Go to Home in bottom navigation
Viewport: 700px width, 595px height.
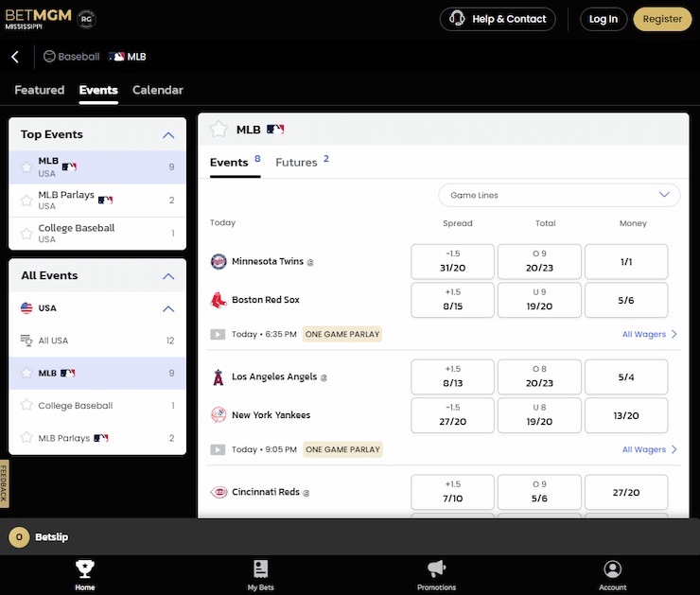(x=85, y=575)
